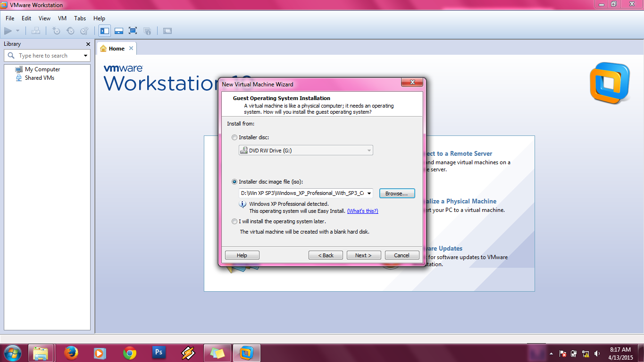Click the Full Screen mode toolbar icon

[133, 31]
